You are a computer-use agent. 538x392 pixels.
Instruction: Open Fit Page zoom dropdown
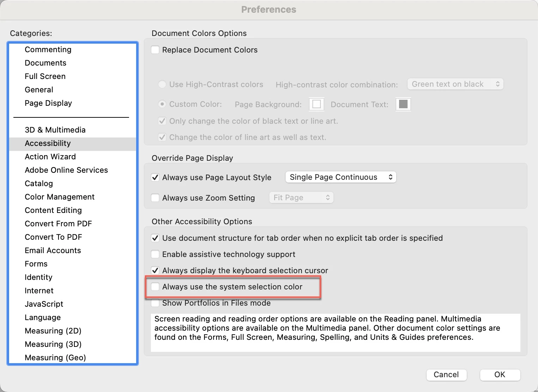pyautogui.click(x=301, y=197)
